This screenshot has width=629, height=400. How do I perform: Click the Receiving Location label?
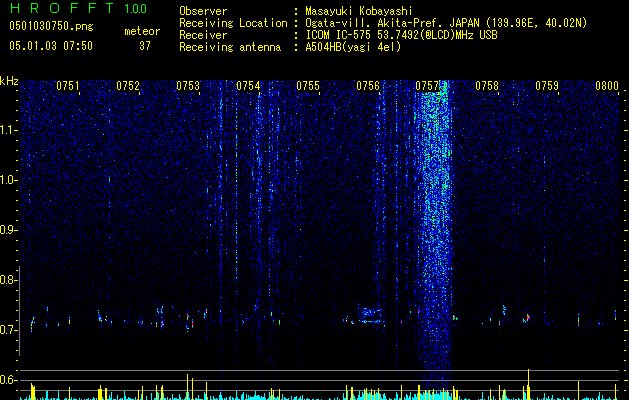[x=233, y=23]
